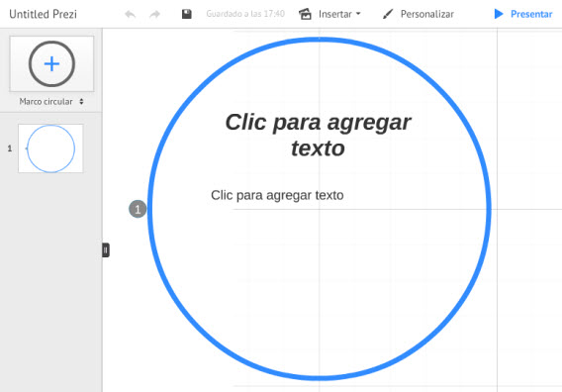Click the blue play triangle icon

[499, 14]
